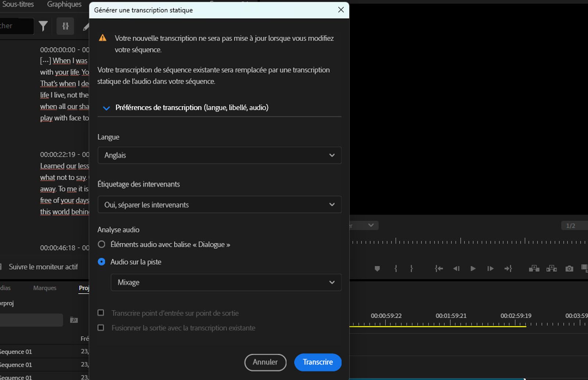Select the pencil edit icon near the search field
588x380 pixels.
[86, 26]
